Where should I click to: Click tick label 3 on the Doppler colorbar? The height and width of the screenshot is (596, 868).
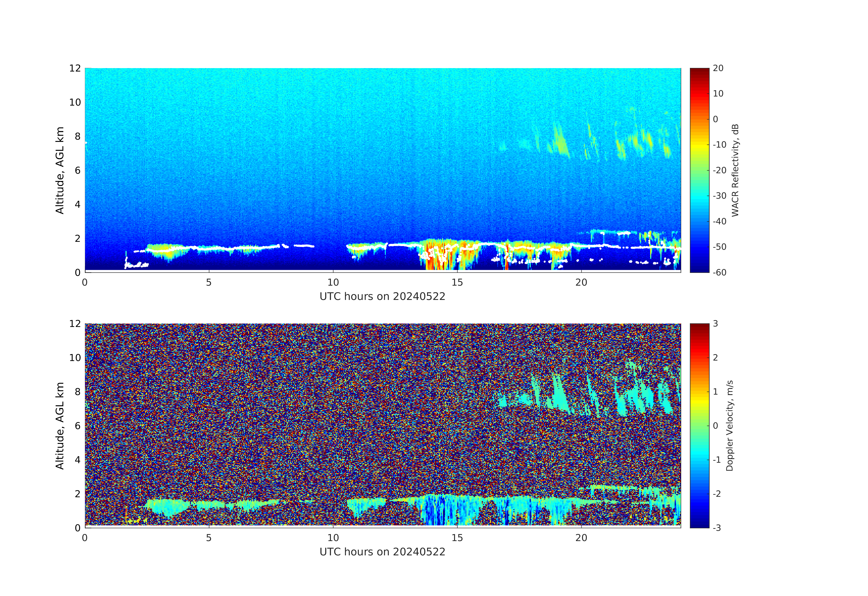pyautogui.click(x=715, y=324)
